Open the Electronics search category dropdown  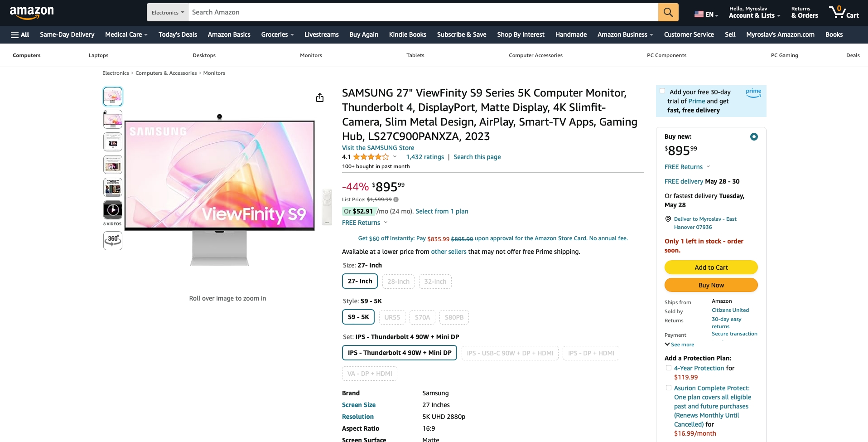pos(167,12)
